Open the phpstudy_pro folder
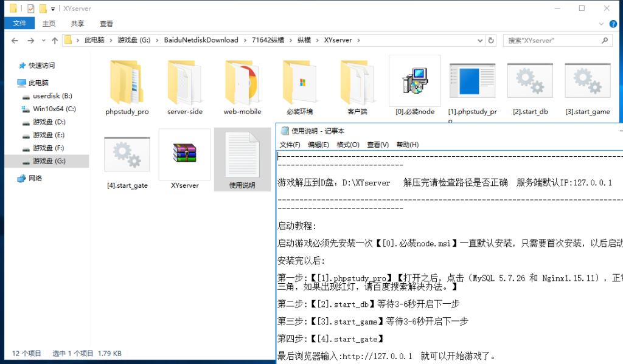Image resolution: width=623 pixels, height=364 pixels. point(127,88)
